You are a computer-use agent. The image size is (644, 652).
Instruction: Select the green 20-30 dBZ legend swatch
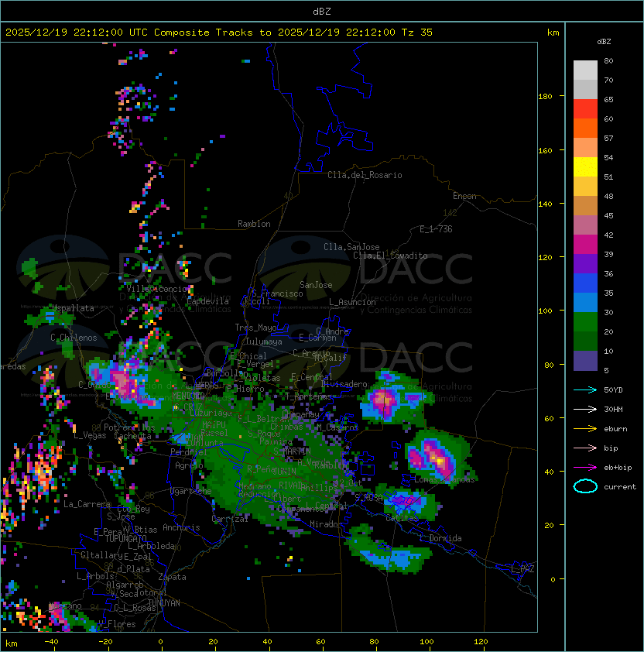tap(585, 322)
